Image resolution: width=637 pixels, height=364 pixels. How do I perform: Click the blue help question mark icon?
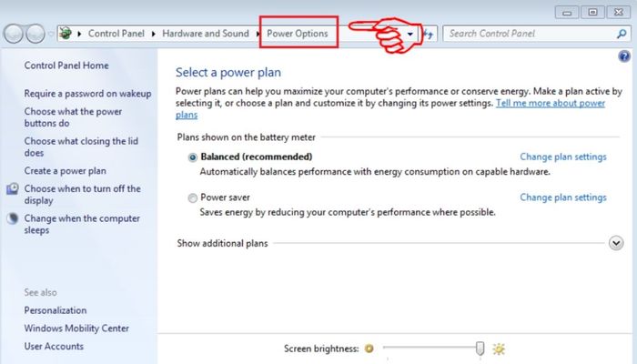coord(624,56)
